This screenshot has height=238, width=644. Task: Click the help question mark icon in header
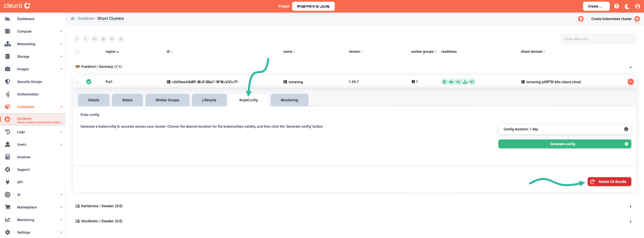tap(616, 6)
